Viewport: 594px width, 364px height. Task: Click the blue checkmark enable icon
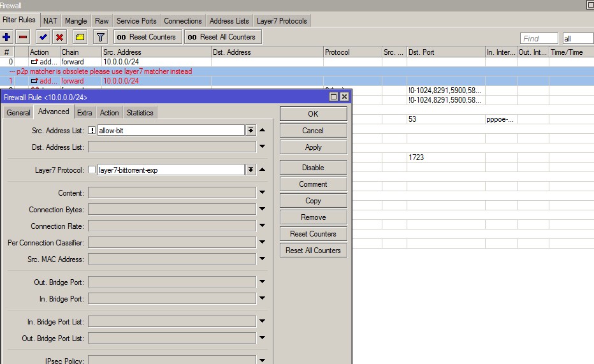(43, 37)
